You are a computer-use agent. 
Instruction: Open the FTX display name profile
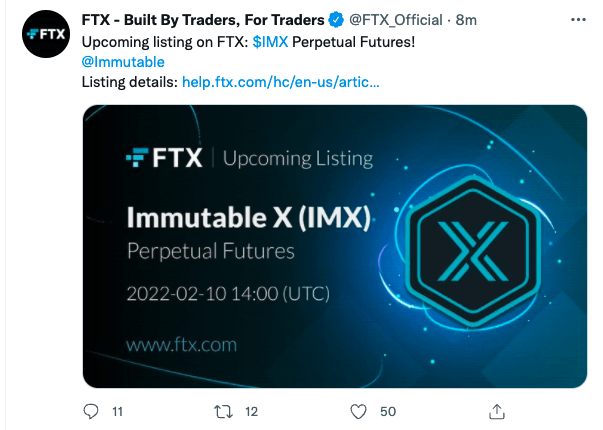tap(202, 20)
